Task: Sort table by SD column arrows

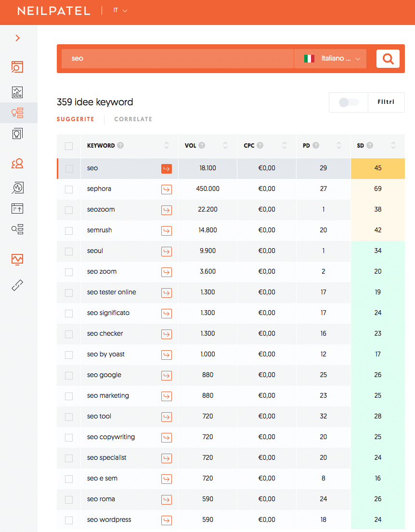Action: [x=393, y=145]
